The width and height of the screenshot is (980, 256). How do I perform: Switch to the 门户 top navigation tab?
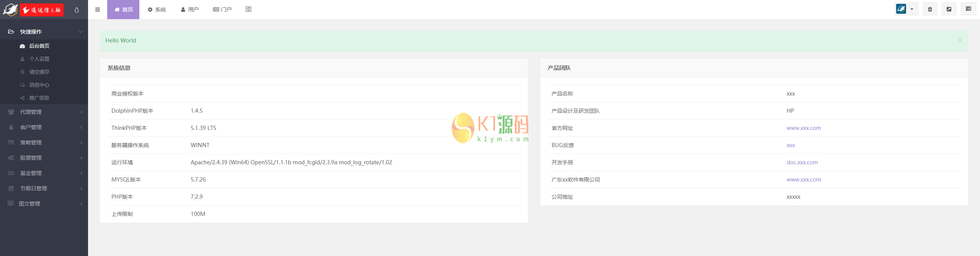222,10
